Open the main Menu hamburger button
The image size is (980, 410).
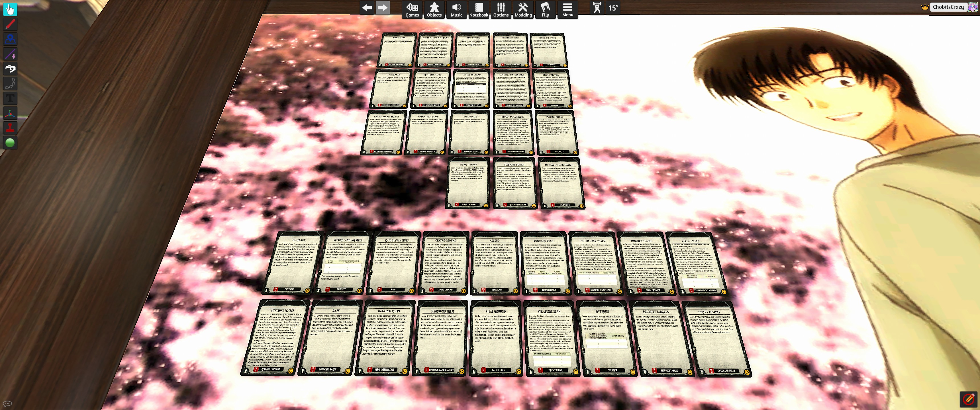(567, 9)
